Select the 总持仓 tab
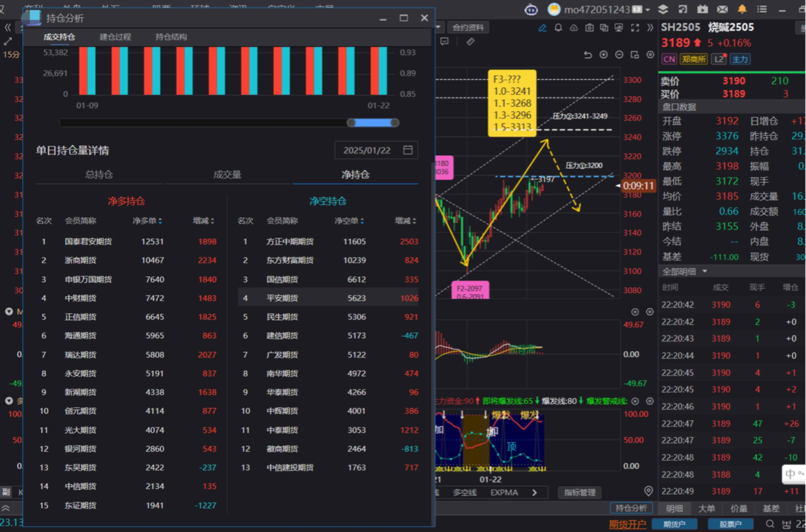This screenshot has width=806, height=532. pos(99,175)
